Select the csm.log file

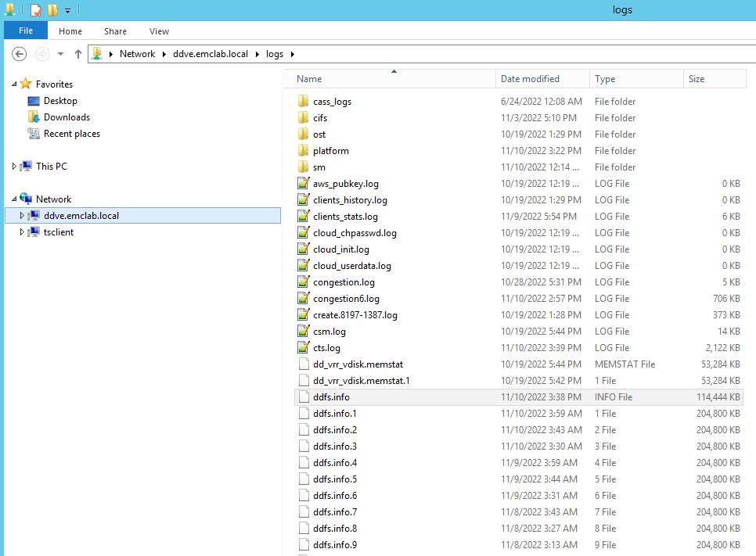(327, 331)
